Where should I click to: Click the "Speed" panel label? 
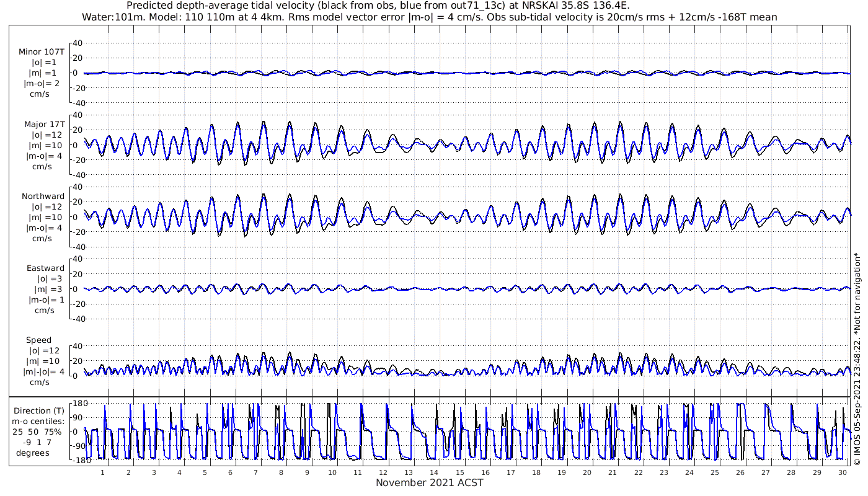[38, 340]
